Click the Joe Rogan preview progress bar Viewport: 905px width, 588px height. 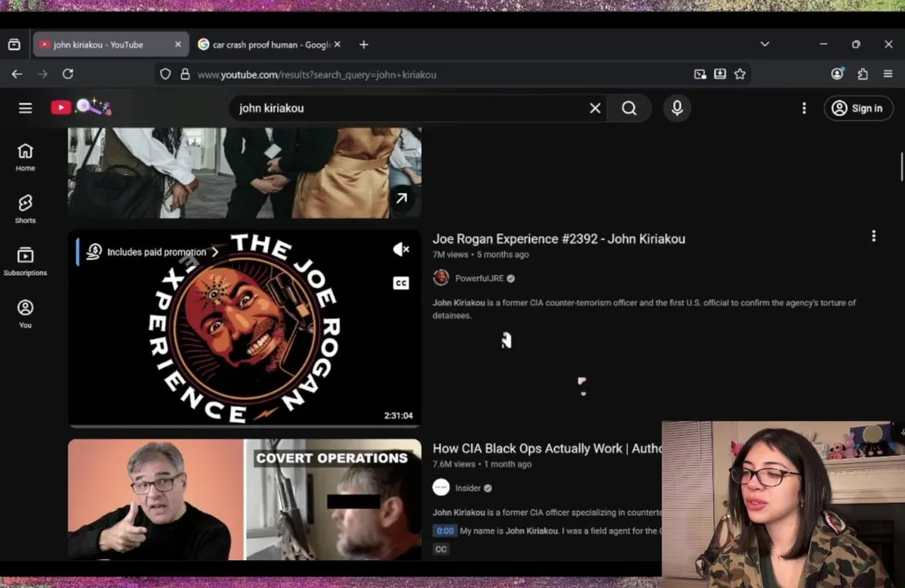[245, 426]
